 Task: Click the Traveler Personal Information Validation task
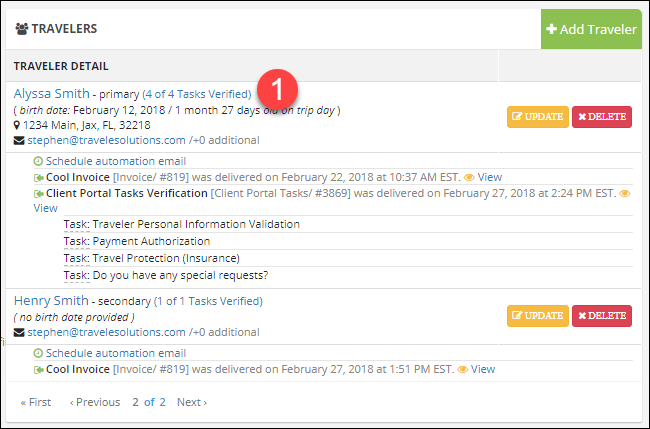pos(195,225)
